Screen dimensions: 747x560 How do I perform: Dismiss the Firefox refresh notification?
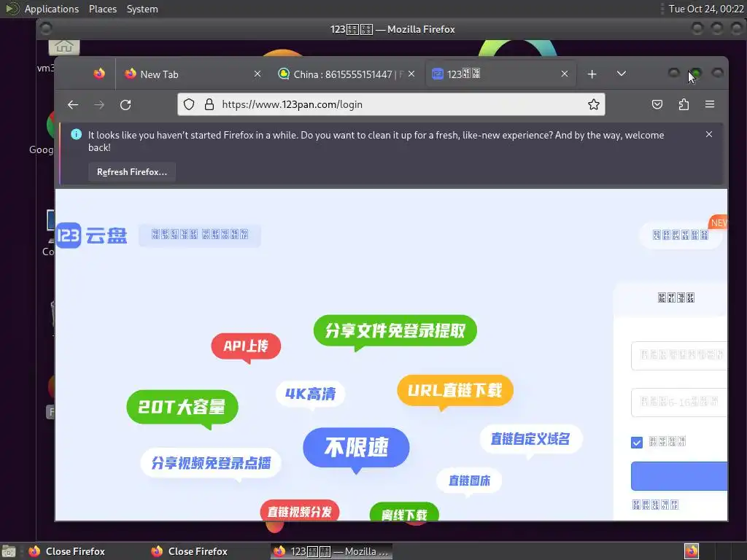coord(709,134)
